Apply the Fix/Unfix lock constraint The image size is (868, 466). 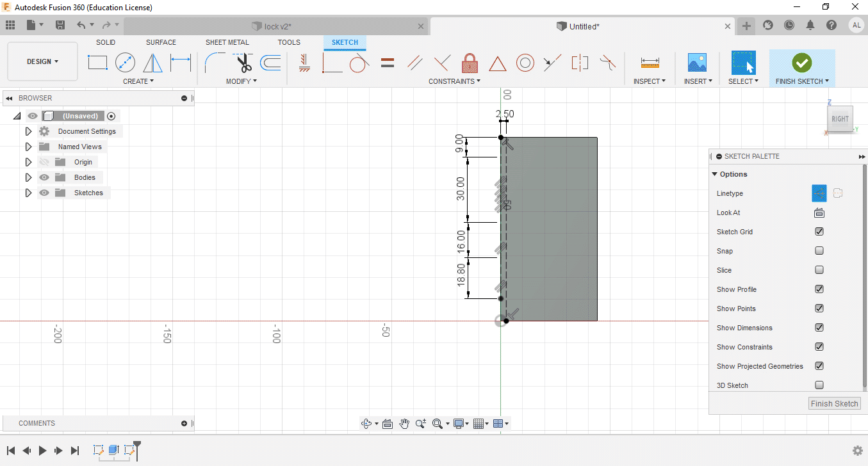coord(470,63)
